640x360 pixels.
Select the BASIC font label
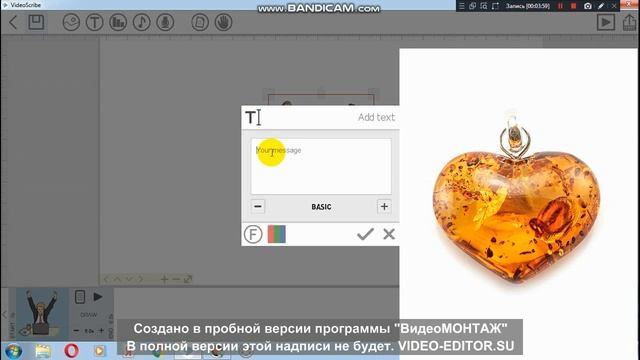[x=321, y=207]
